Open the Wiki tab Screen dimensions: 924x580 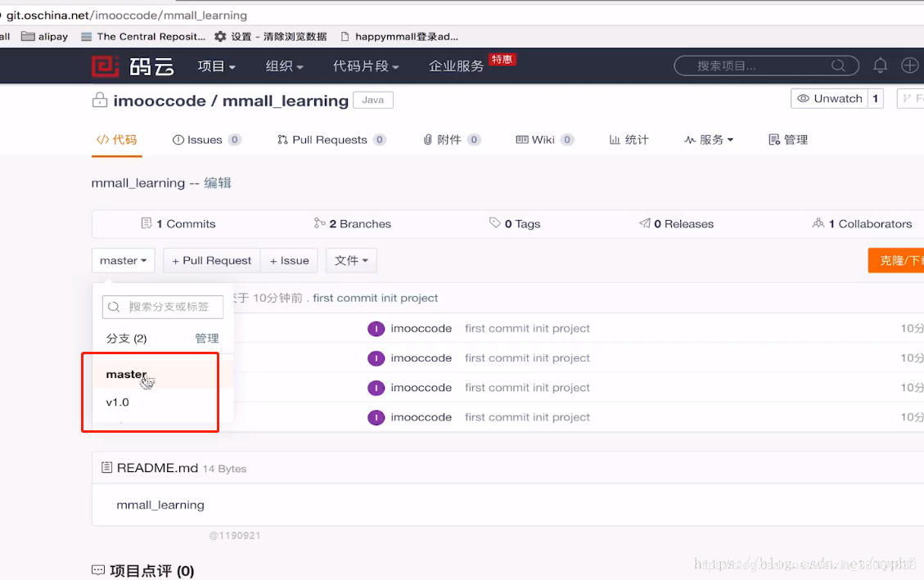(544, 140)
